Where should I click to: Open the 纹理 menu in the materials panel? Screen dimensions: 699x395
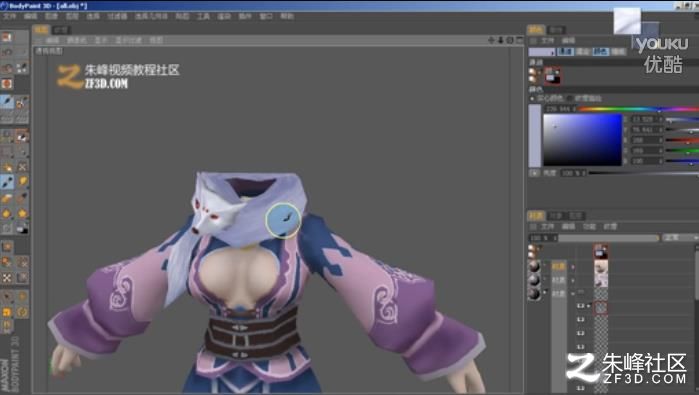(610, 226)
